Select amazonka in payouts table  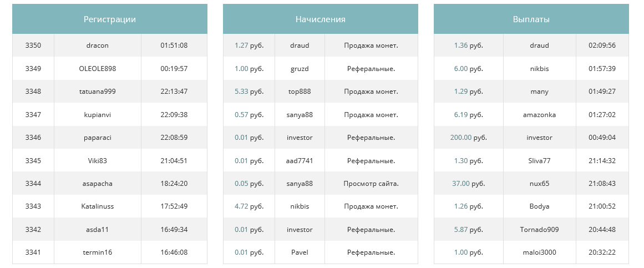point(539,114)
